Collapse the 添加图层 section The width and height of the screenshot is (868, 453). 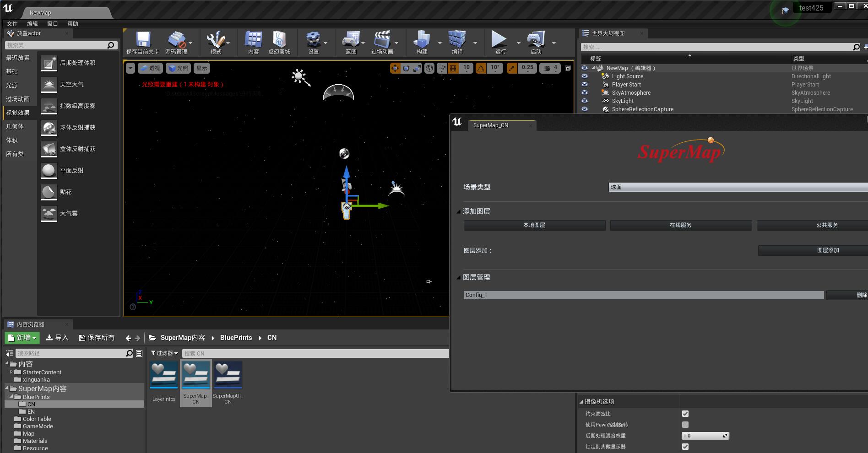[459, 211]
